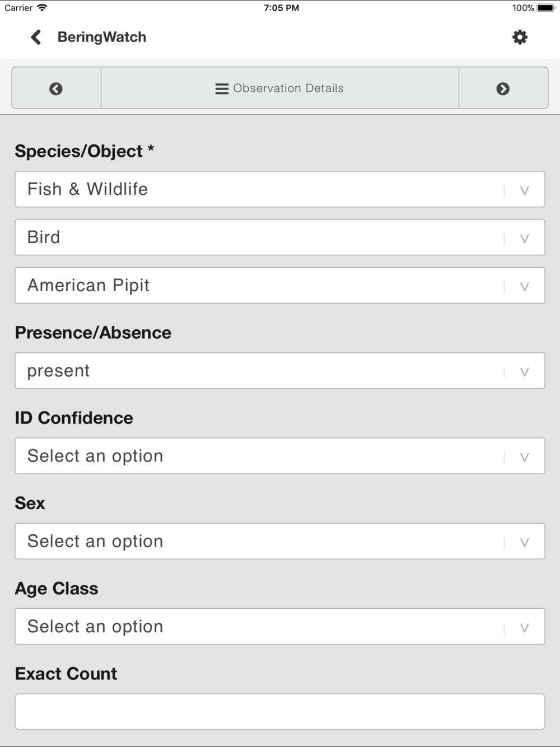This screenshot has height=747, width=560.
Task: Go to next page with right arrow
Action: (503, 88)
